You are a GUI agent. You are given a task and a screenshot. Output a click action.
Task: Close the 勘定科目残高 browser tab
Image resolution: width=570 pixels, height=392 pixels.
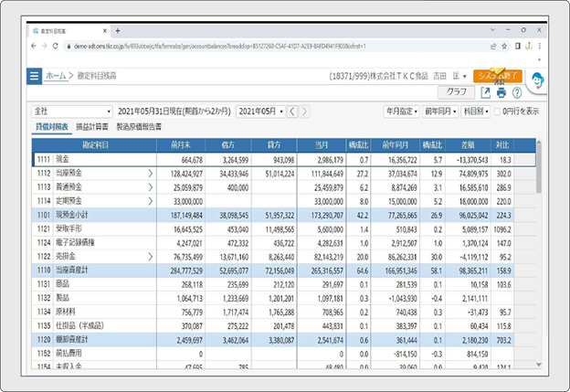point(105,31)
